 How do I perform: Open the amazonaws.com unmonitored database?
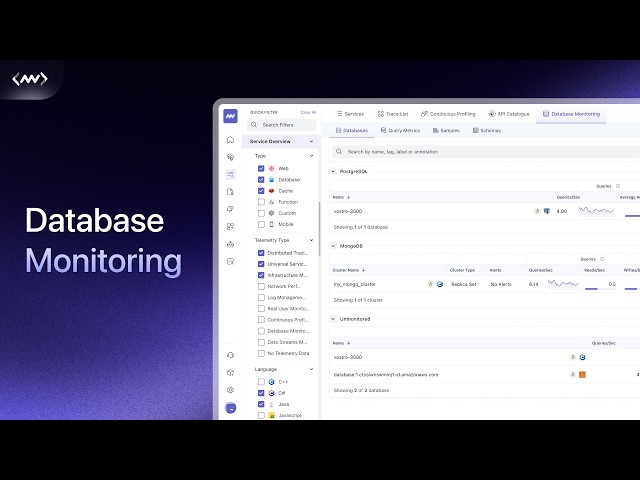tap(386, 374)
